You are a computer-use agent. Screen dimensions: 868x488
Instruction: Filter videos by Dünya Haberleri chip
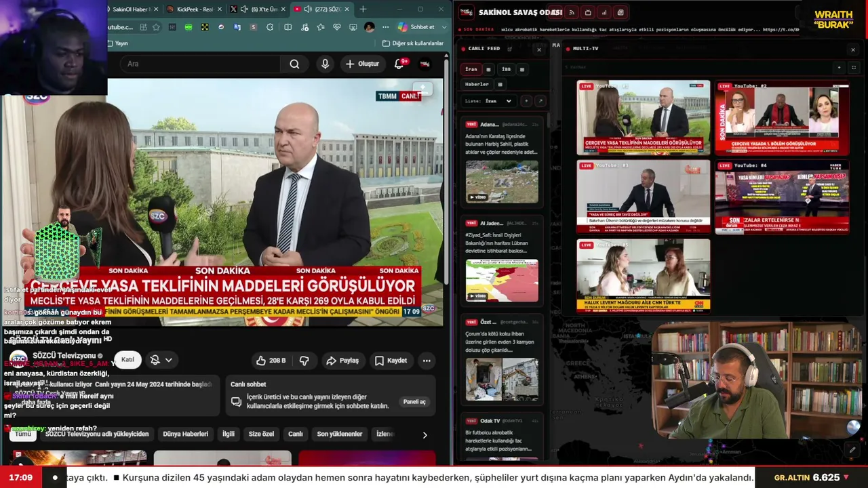(186, 434)
